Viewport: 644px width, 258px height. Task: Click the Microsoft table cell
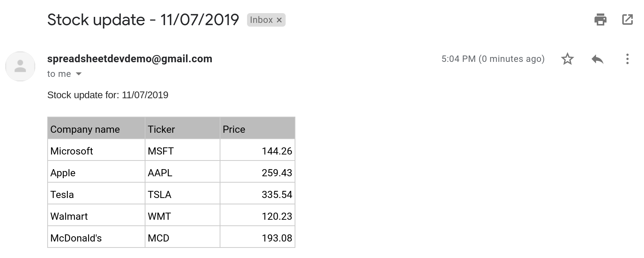point(96,150)
